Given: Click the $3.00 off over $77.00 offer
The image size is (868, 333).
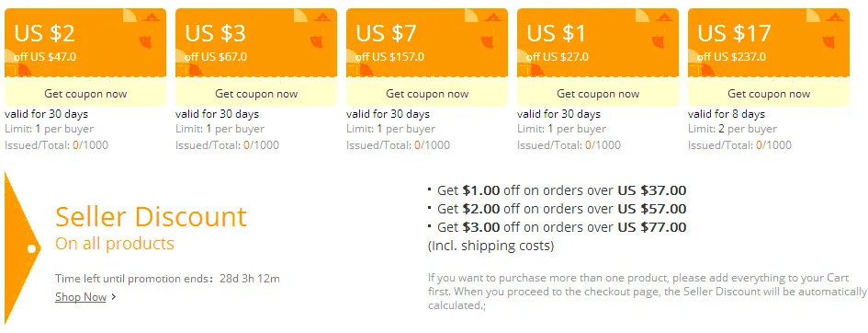Looking at the screenshot, I should click(561, 227).
